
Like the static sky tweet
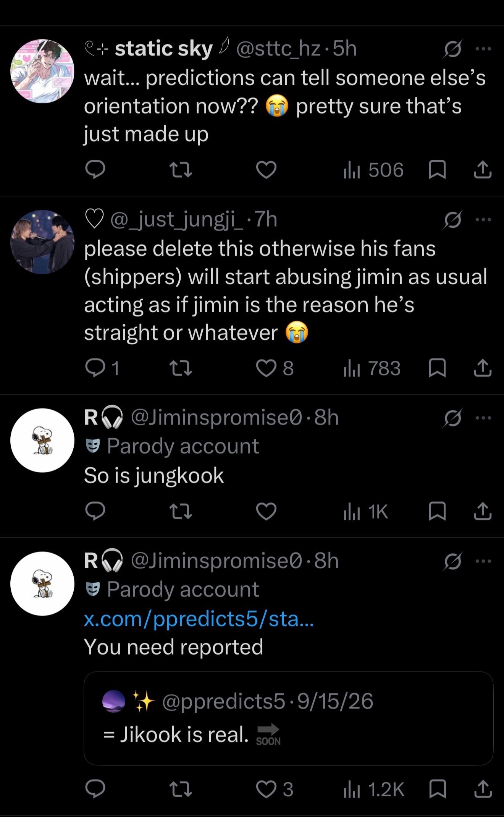click(x=266, y=170)
